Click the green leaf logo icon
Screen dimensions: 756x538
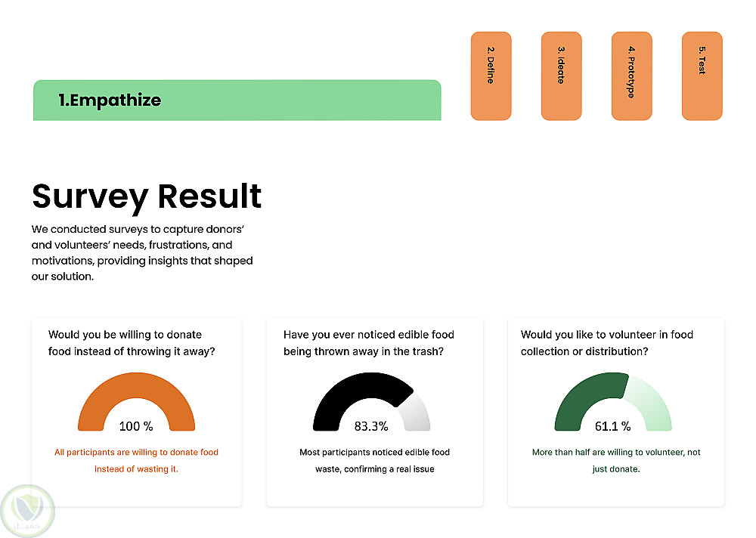[28, 510]
